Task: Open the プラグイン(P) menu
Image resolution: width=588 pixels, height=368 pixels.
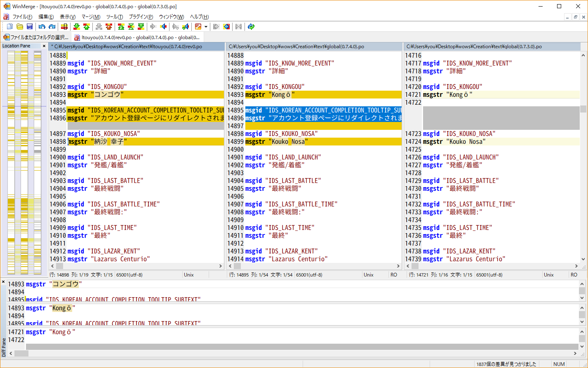Action: point(141,17)
